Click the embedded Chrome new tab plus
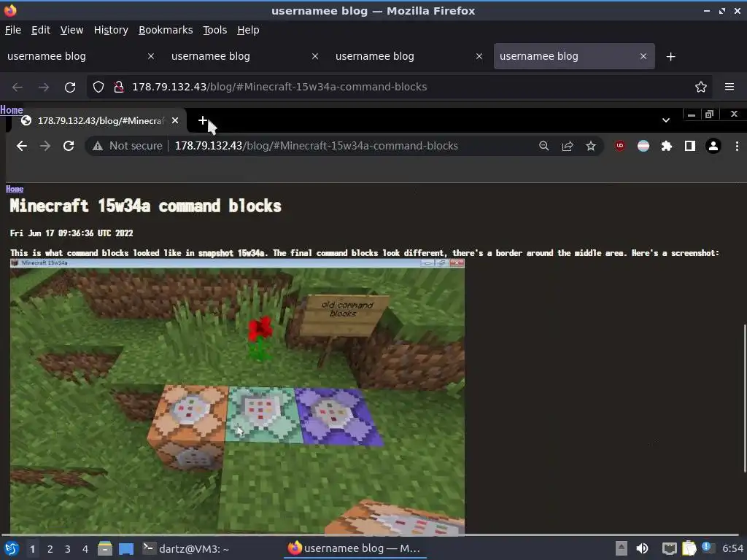 tap(203, 120)
